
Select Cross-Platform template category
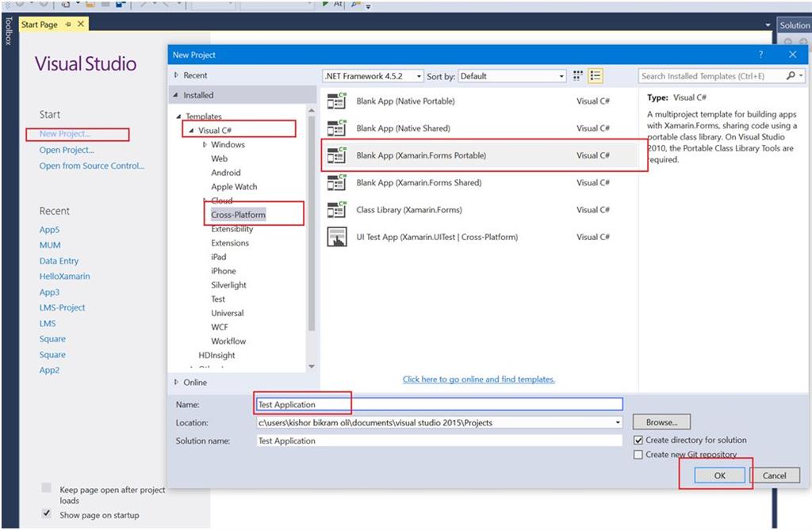[238, 215]
